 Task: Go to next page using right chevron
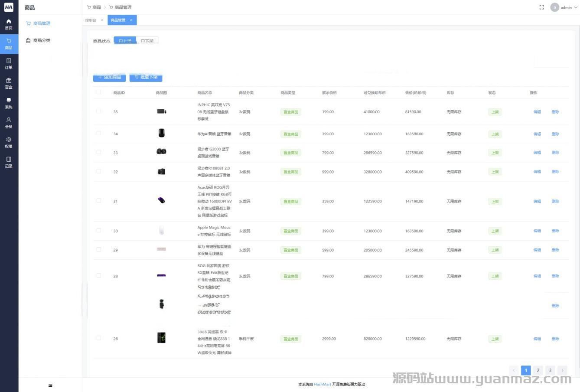click(562, 370)
